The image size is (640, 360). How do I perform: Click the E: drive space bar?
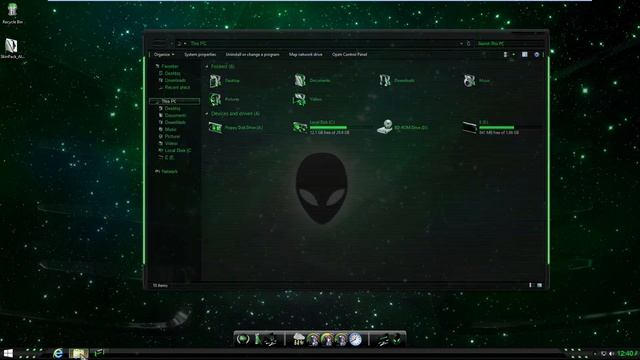coord(509,127)
